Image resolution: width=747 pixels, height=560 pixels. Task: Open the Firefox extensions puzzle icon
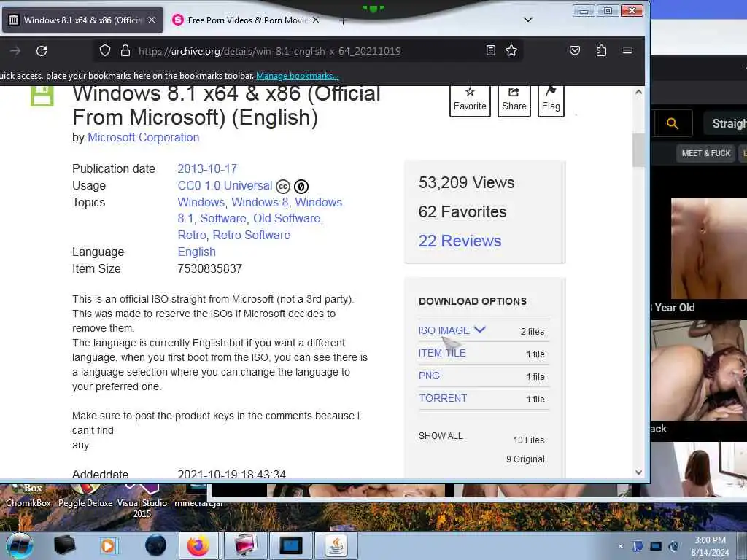[x=601, y=50]
